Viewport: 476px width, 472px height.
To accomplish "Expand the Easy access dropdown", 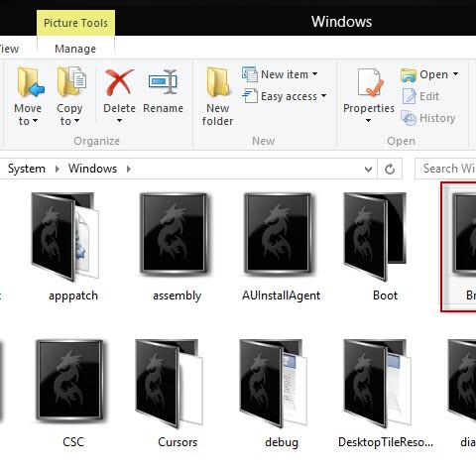I will (323, 96).
